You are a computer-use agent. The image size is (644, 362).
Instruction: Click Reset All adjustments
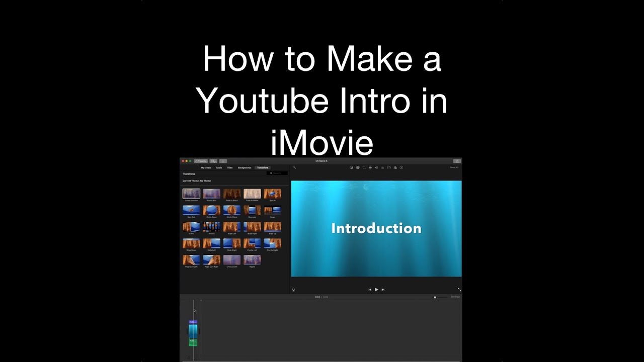point(454,167)
